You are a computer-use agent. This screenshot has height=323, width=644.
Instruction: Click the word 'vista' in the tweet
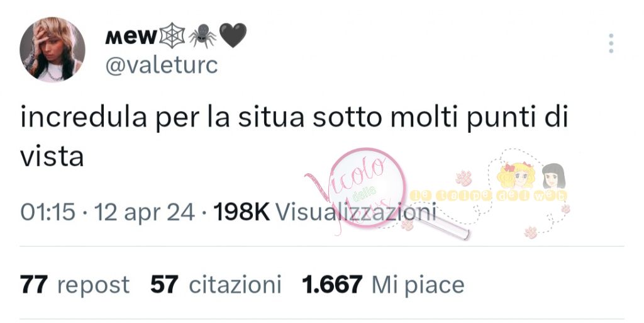[x=52, y=157]
